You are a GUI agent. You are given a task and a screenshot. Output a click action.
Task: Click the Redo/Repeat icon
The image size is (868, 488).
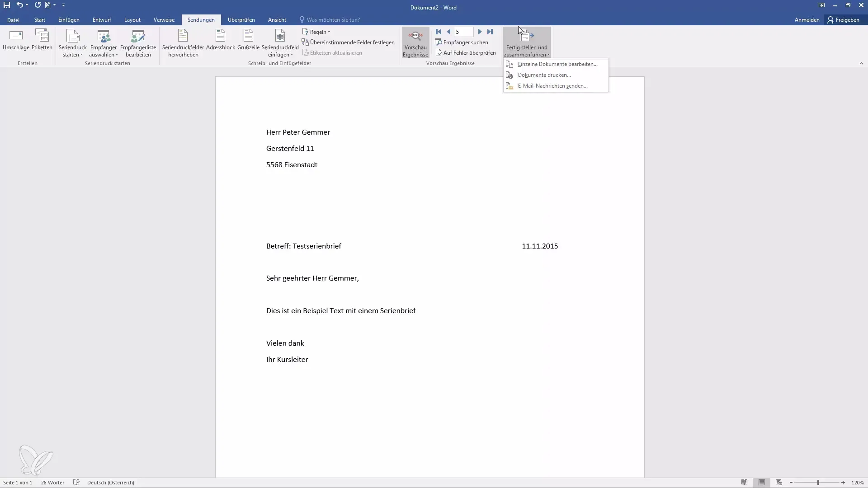coord(38,5)
